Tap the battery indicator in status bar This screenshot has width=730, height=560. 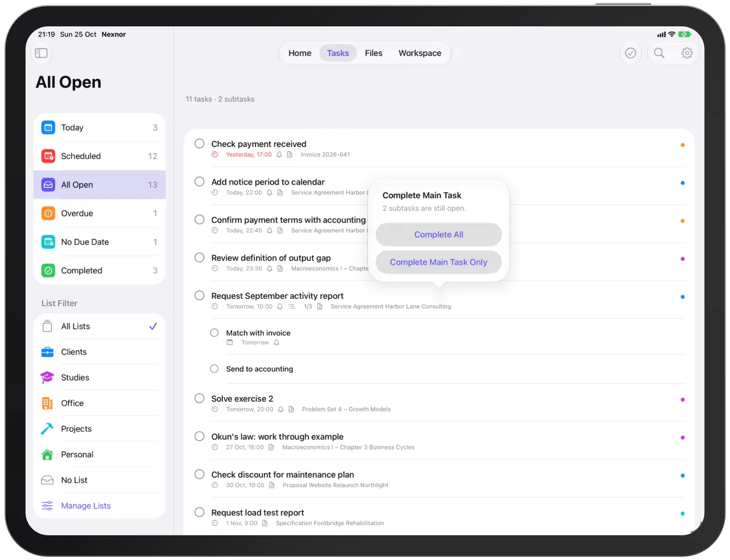point(685,34)
